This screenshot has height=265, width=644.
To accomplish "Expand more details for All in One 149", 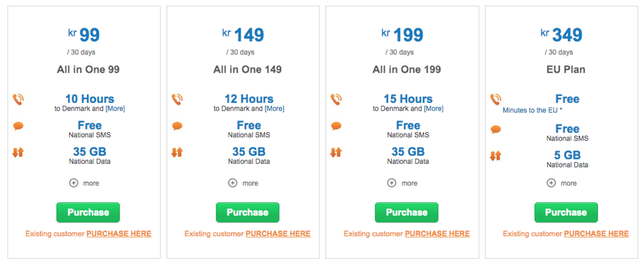I will click(x=243, y=183).
